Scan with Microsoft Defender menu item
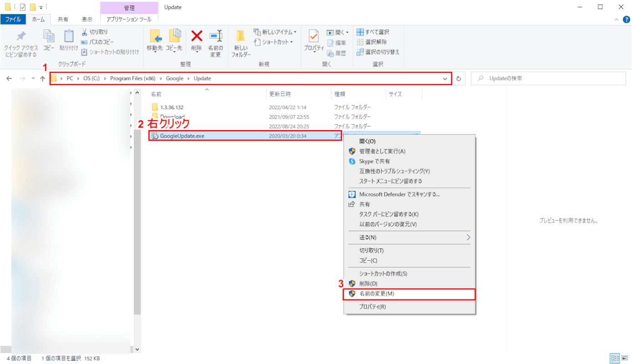The image size is (632, 364). tap(409, 194)
